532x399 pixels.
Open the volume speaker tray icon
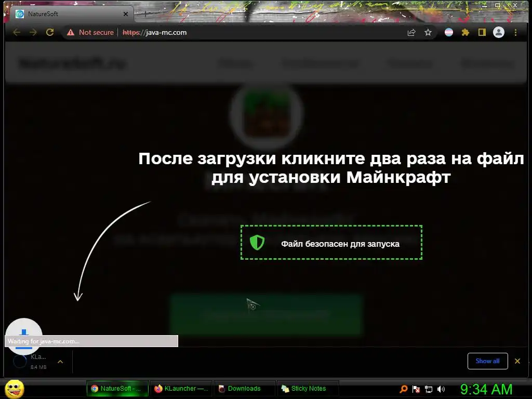pyautogui.click(x=441, y=389)
